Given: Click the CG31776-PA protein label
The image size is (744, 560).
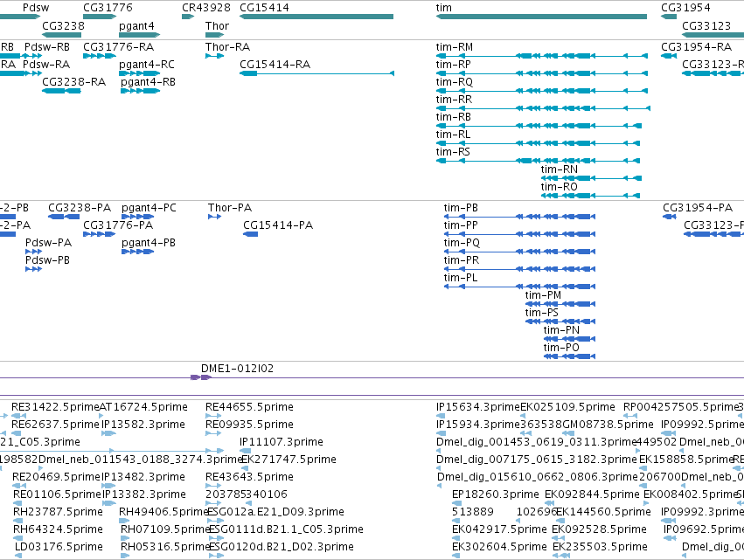Looking at the screenshot, I should pyautogui.click(x=118, y=225).
